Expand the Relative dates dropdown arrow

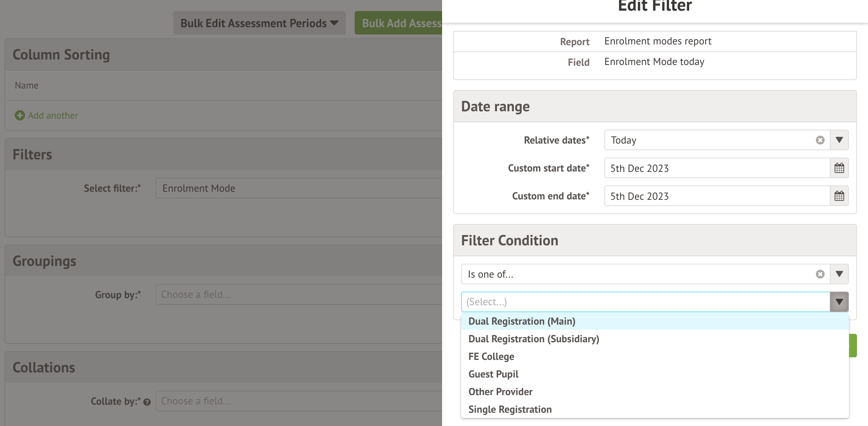(839, 140)
